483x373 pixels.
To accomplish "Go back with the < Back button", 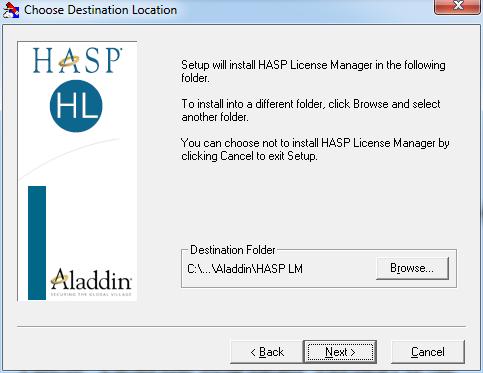I will pos(267,352).
